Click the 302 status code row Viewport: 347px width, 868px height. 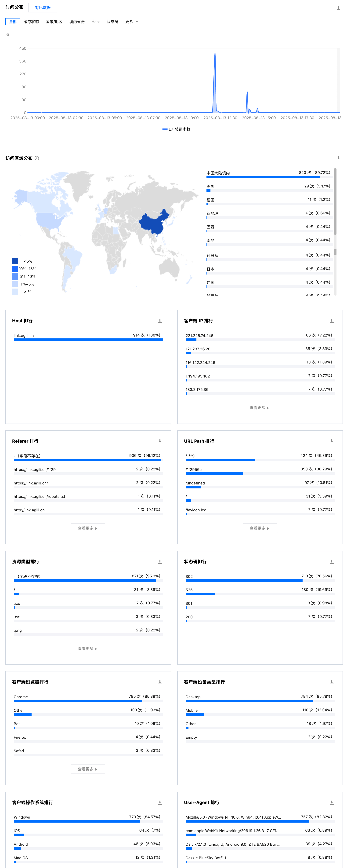tap(260, 578)
